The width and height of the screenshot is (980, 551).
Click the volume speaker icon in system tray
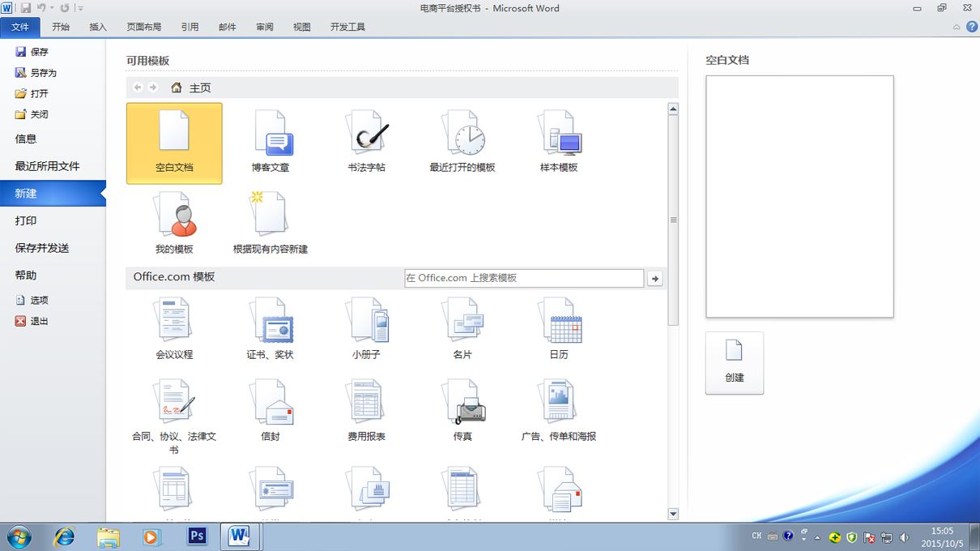point(904,536)
